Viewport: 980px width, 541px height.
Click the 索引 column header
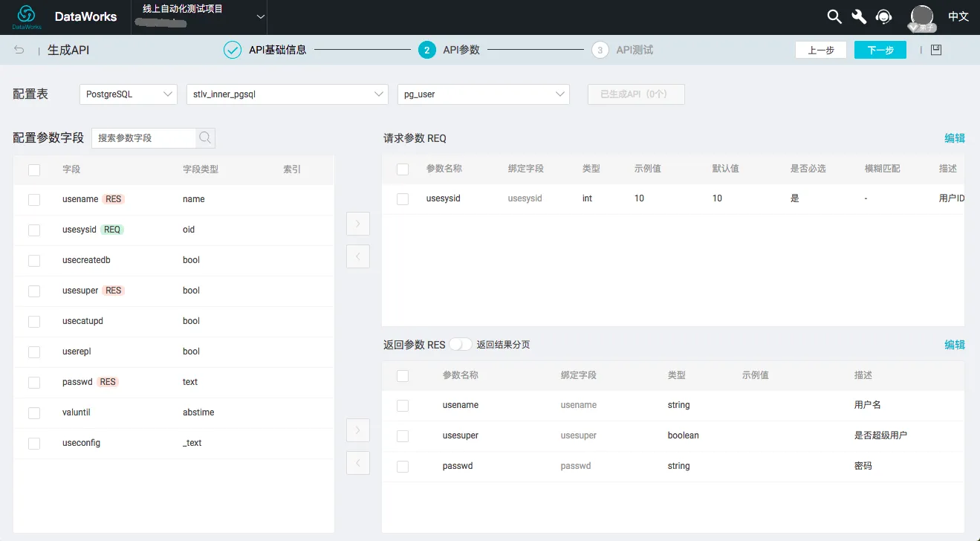292,169
